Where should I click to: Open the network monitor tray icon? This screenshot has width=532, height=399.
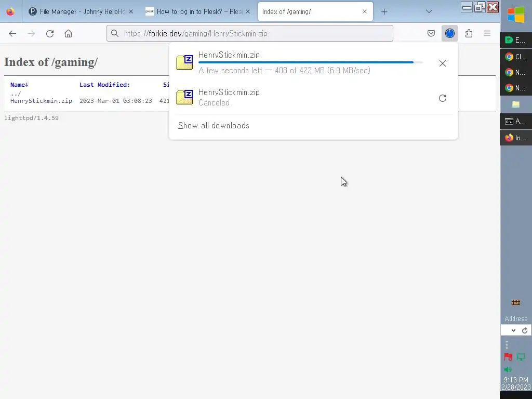pyautogui.click(x=521, y=356)
